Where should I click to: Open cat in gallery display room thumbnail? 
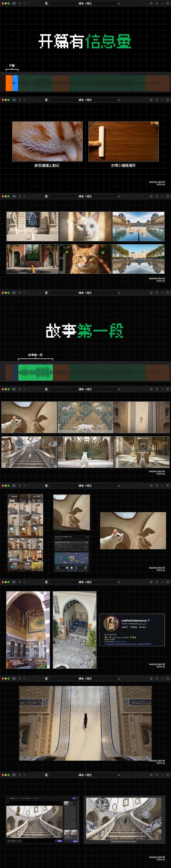pyautogui.click(x=142, y=452)
